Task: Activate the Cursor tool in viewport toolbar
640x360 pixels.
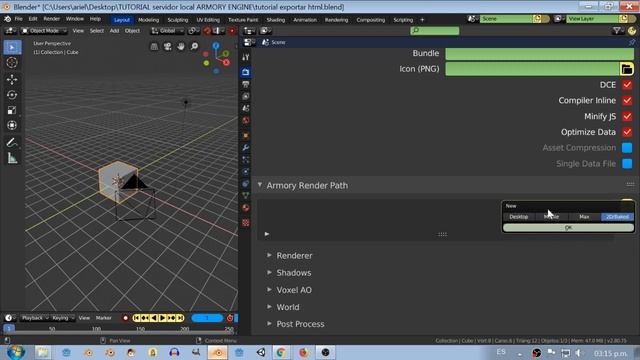Action: coord(12,62)
